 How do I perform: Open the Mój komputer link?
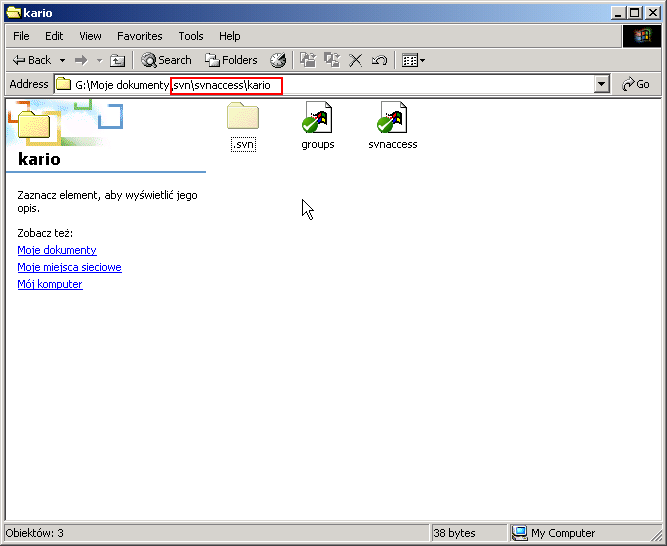coord(50,284)
